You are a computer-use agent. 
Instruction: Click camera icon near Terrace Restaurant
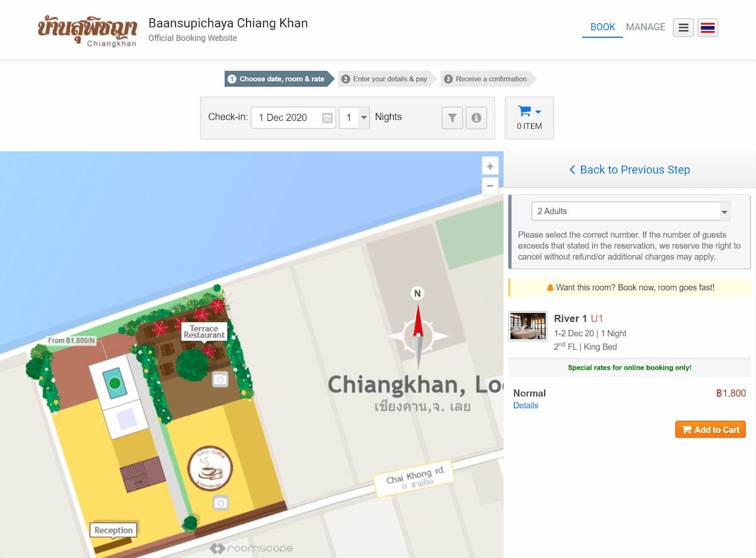(220, 379)
